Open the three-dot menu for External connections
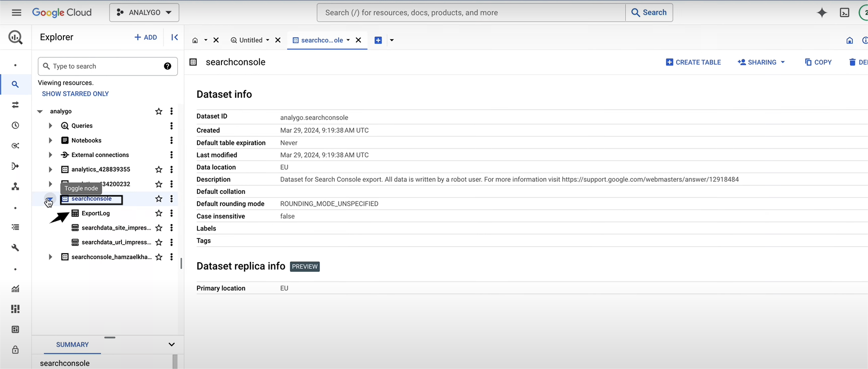This screenshot has width=868, height=369. click(172, 155)
